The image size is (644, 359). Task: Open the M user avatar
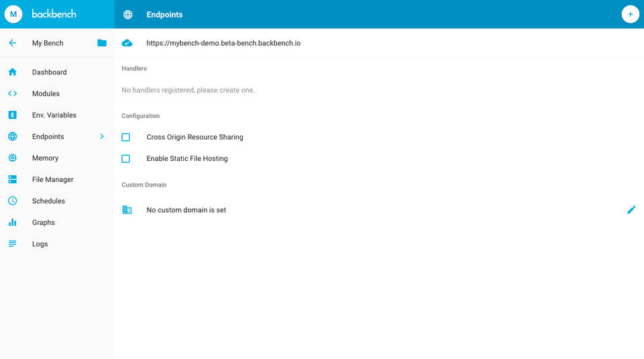coord(13,14)
